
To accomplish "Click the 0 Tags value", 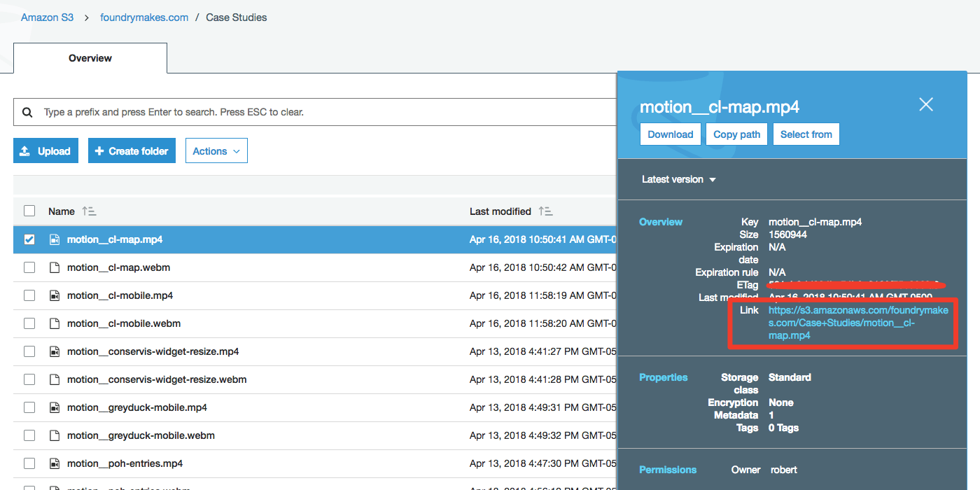I will coord(783,428).
